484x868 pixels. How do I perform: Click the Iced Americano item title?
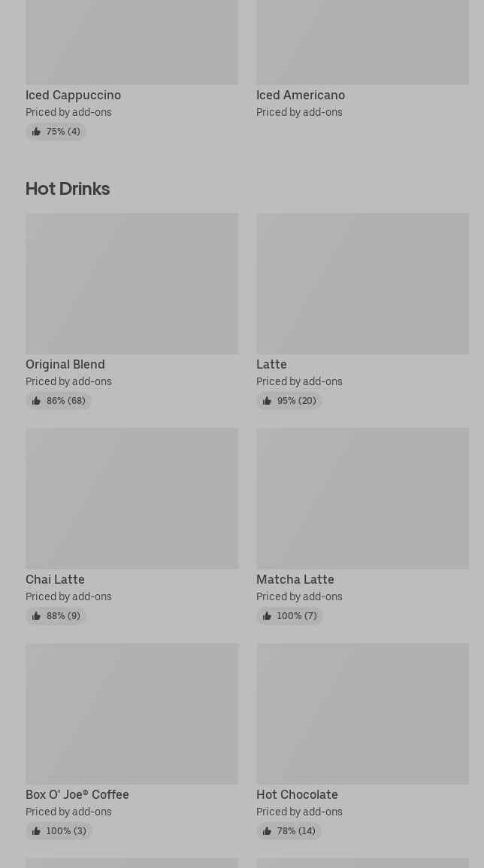pyautogui.click(x=300, y=95)
